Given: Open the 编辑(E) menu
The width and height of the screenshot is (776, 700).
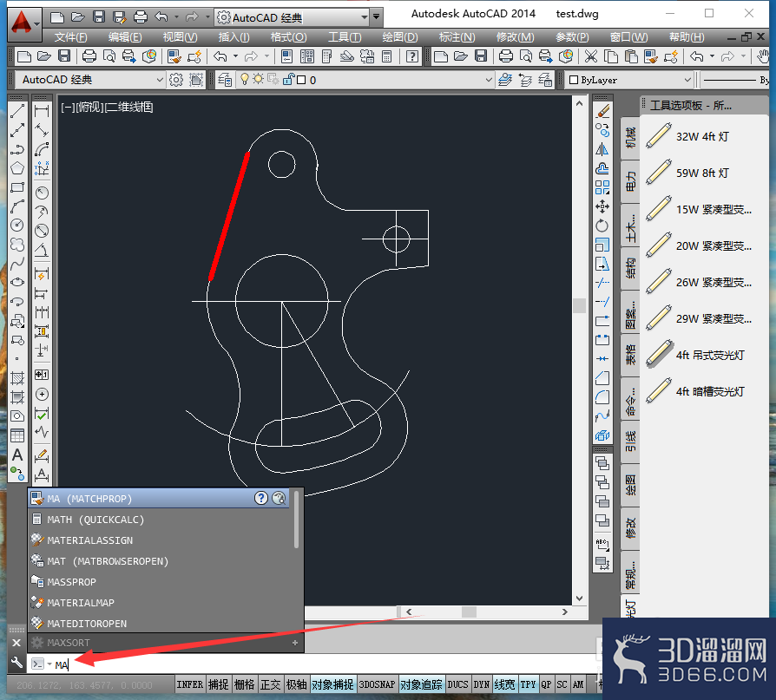Looking at the screenshot, I should click(125, 37).
